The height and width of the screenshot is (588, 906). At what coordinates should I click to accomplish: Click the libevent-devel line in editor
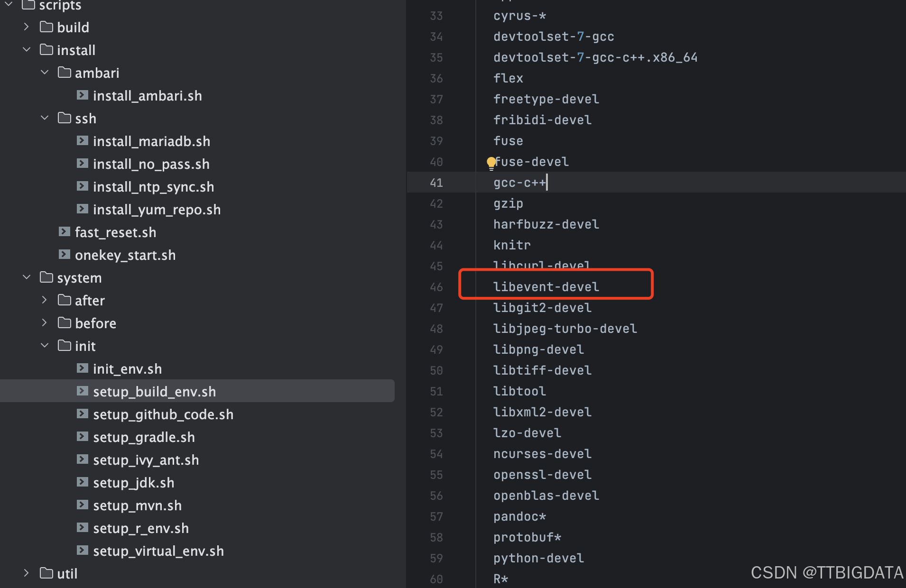546,287
